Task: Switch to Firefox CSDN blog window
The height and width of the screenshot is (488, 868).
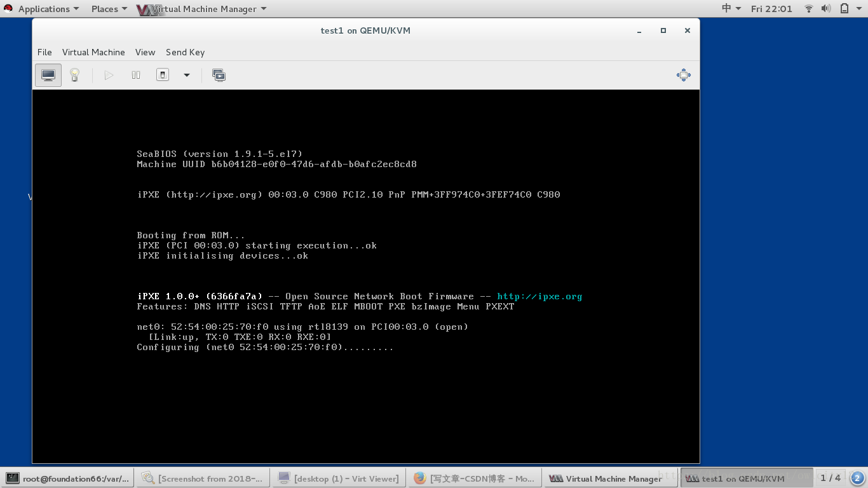Action: tap(475, 478)
